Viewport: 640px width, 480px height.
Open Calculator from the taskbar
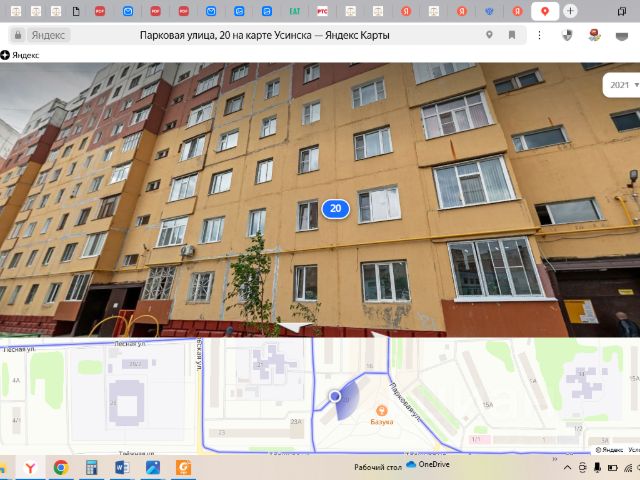(x=91, y=468)
